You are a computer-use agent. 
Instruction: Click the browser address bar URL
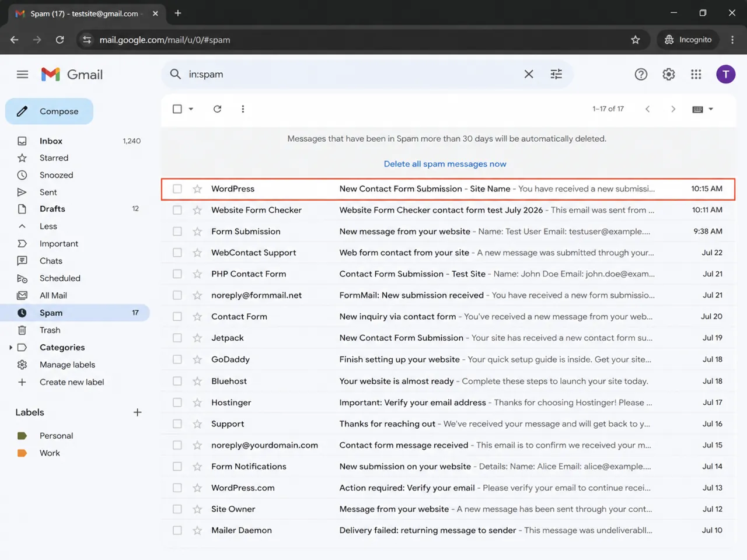pyautogui.click(x=165, y=40)
